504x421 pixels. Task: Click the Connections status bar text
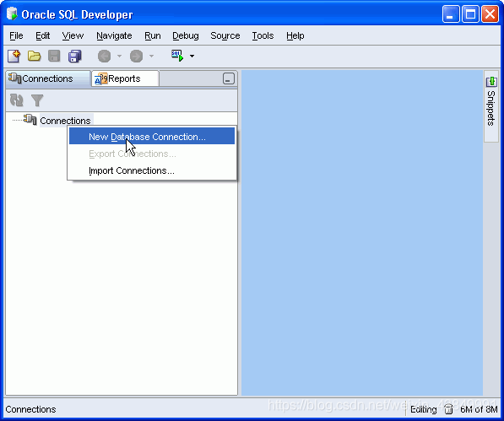coord(30,409)
